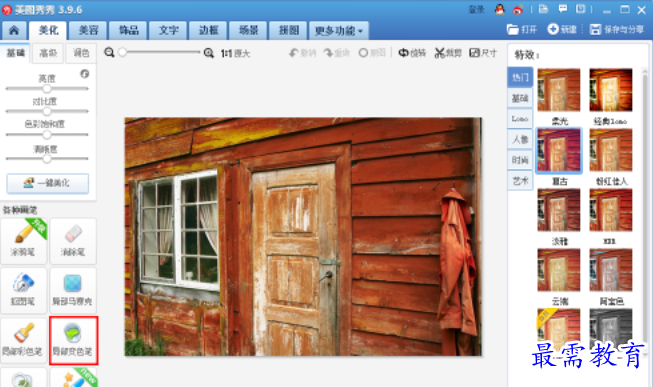Select the 基础 effects category on right
The width and height of the screenshot is (653, 387).
coord(520,98)
